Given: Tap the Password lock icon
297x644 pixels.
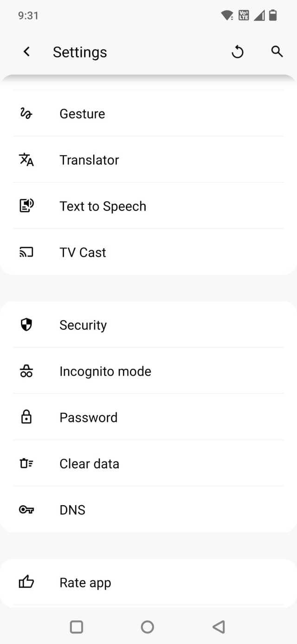Looking at the screenshot, I should 26,417.
